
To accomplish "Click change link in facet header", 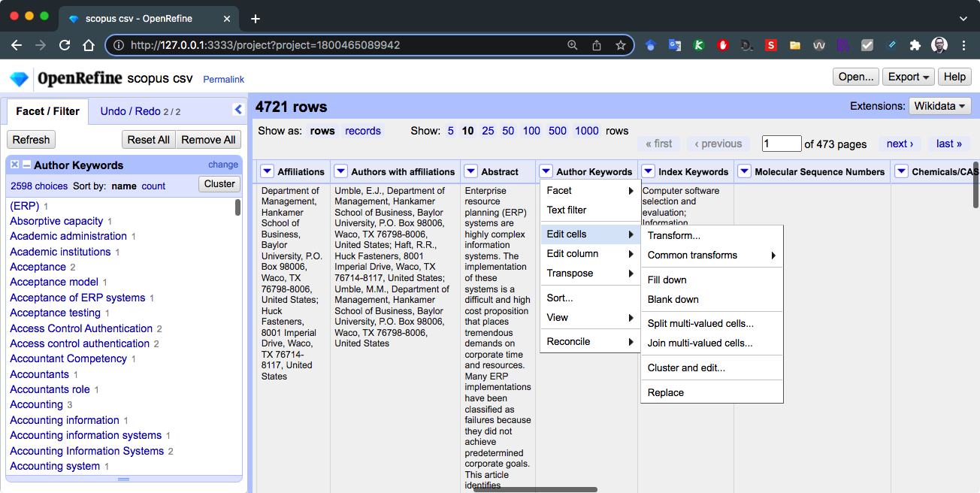I will [x=223, y=165].
